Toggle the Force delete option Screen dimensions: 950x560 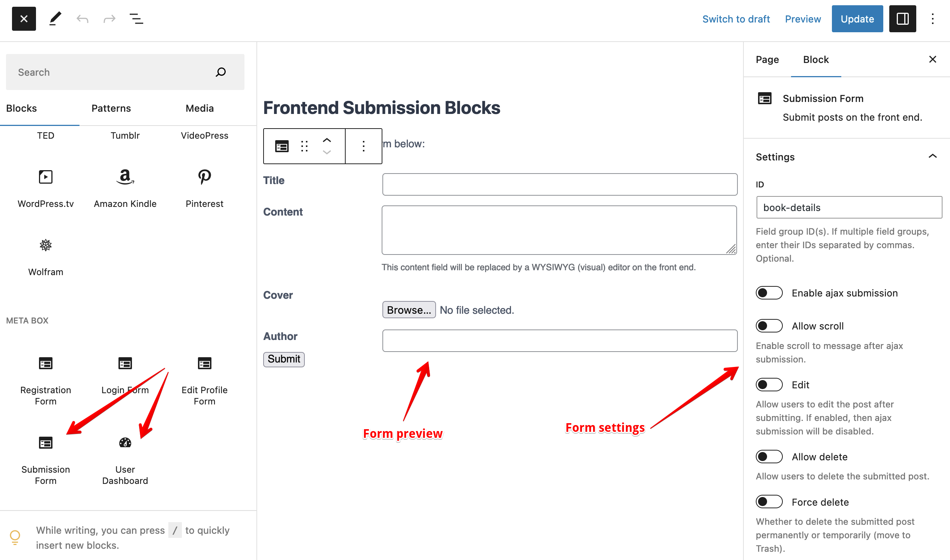tap(769, 502)
